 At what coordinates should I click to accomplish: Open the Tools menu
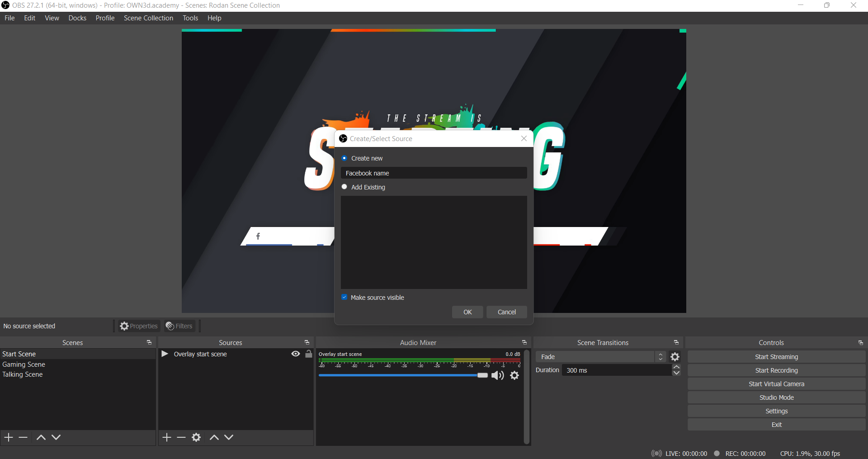tap(190, 18)
